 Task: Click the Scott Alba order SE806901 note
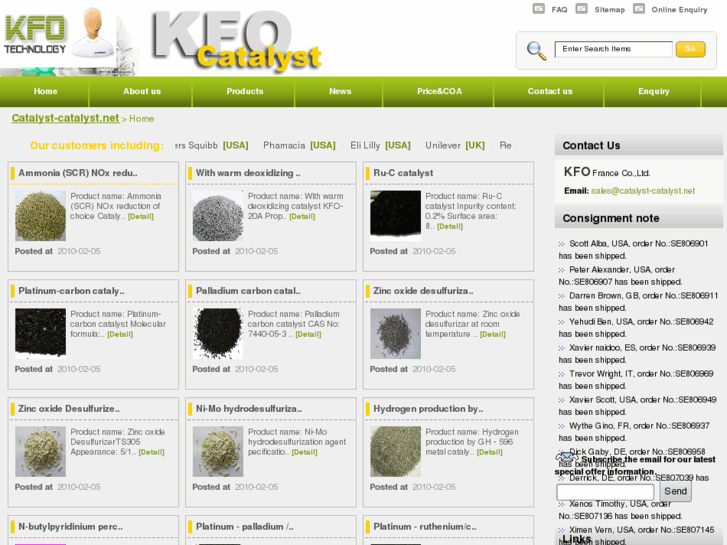coord(633,250)
